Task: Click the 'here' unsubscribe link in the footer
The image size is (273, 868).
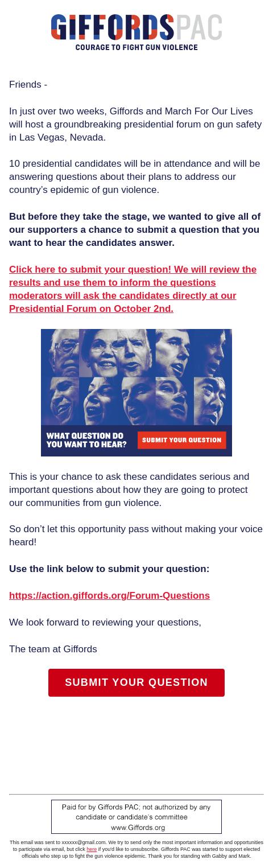Action: click(92, 849)
